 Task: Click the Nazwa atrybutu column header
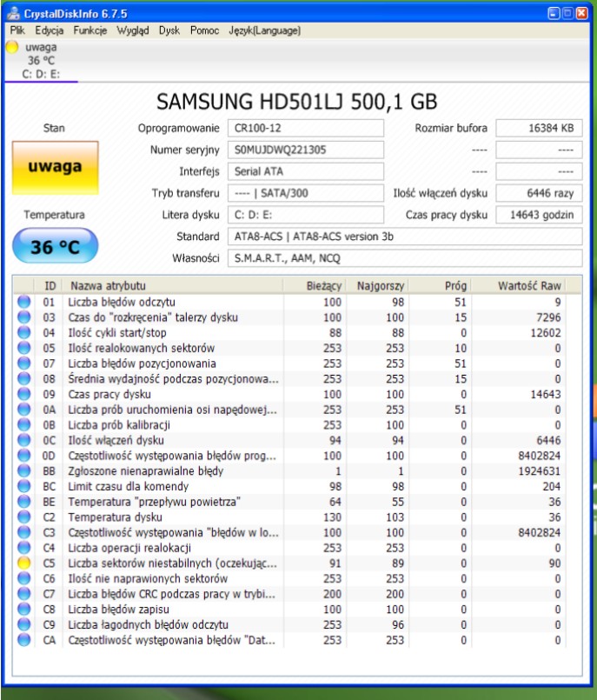[x=173, y=286]
